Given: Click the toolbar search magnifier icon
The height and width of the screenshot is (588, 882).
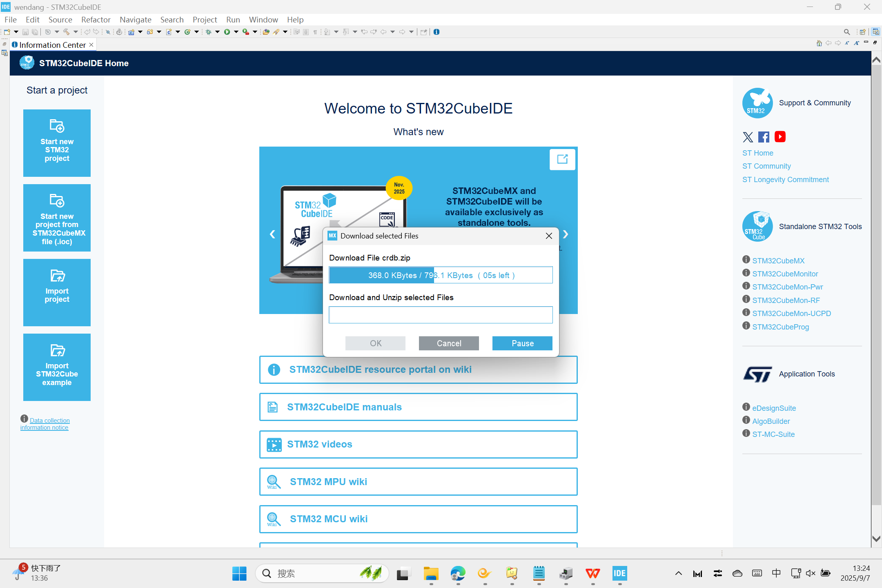Looking at the screenshot, I should (847, 32).
